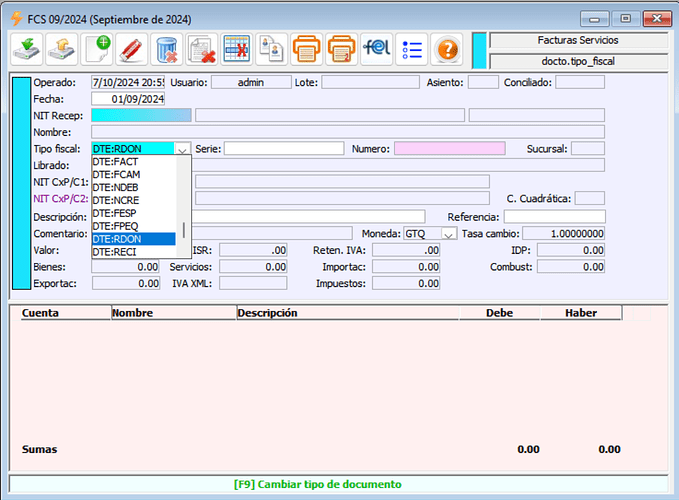Image resolution: width=679 pixels, height=500 pixels.
Task: Click the pink Numero input field
Action: pyautogui.click(x=449, y=149)
